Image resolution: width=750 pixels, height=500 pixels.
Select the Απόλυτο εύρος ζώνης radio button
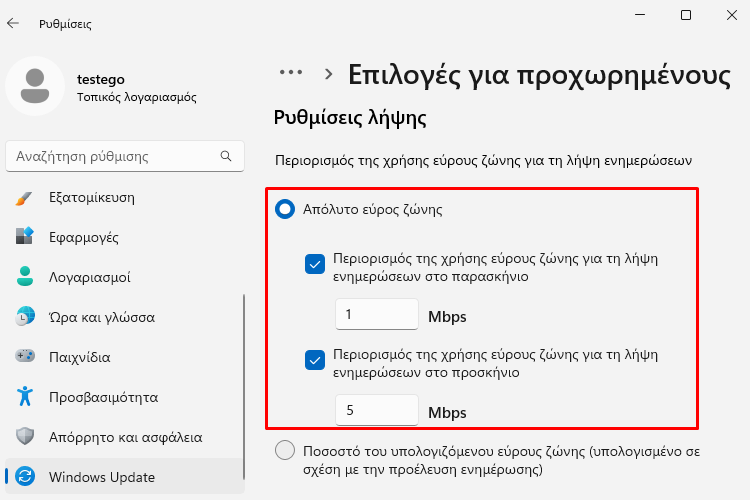click(x=285, y=209)
